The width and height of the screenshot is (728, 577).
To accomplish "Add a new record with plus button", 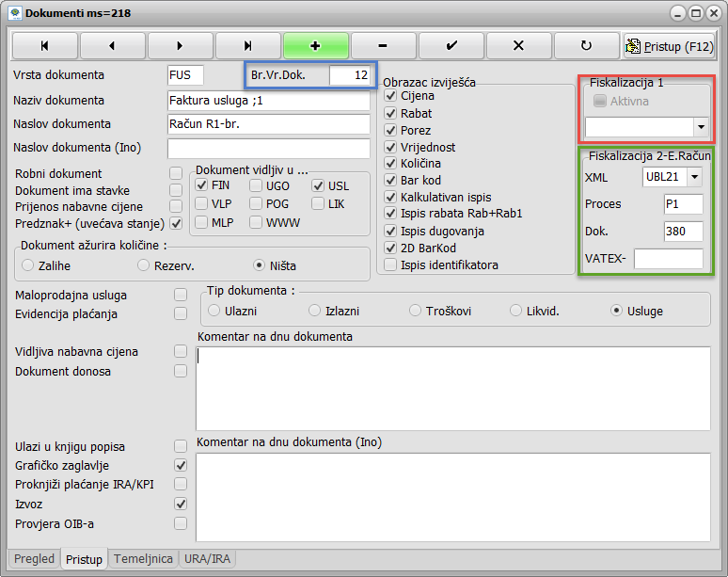I will 315,45.
